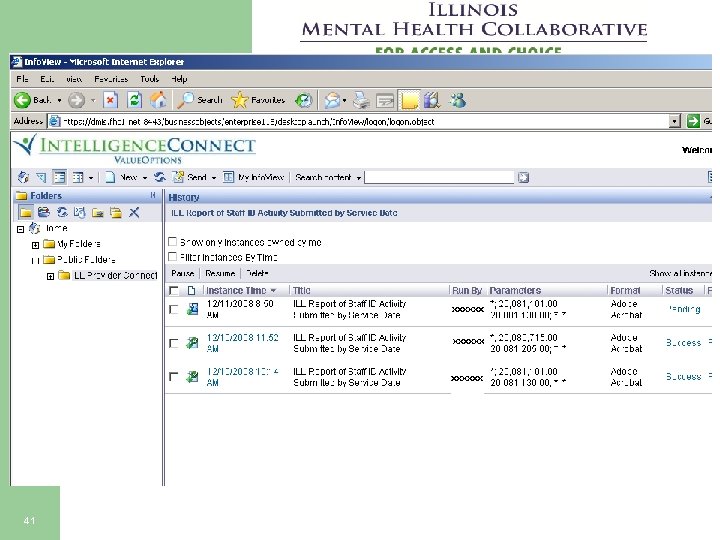Expand the ILL Provider Connect folder
Screen dimensions: 720x540
click(51, 276)
